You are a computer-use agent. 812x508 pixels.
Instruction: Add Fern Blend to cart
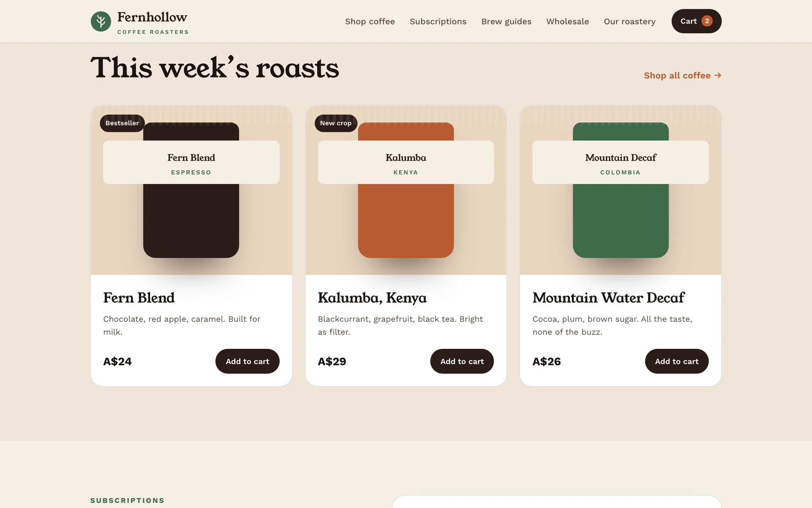[x=247, y=361]
